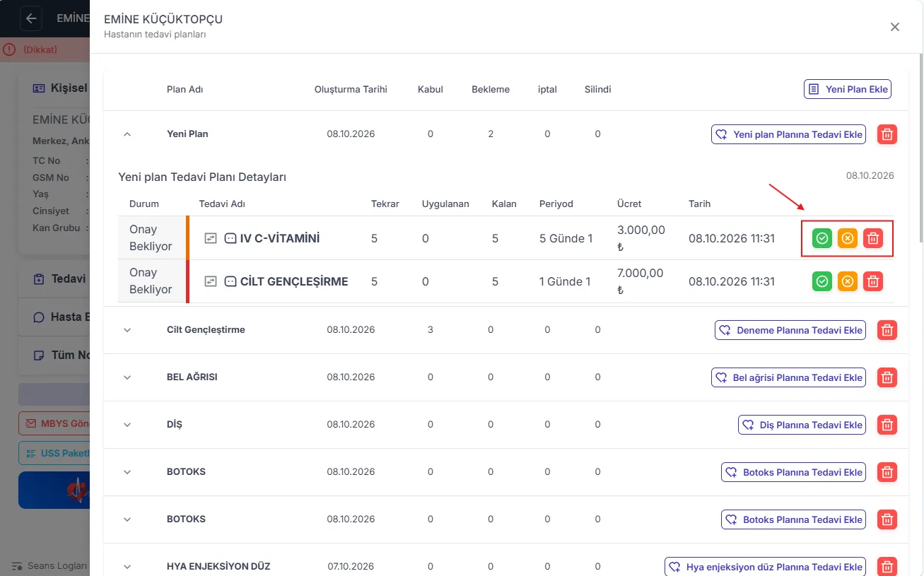924x576 pixels.
Task: Open Seans Logları in the background page
Action: pos(49,566)
